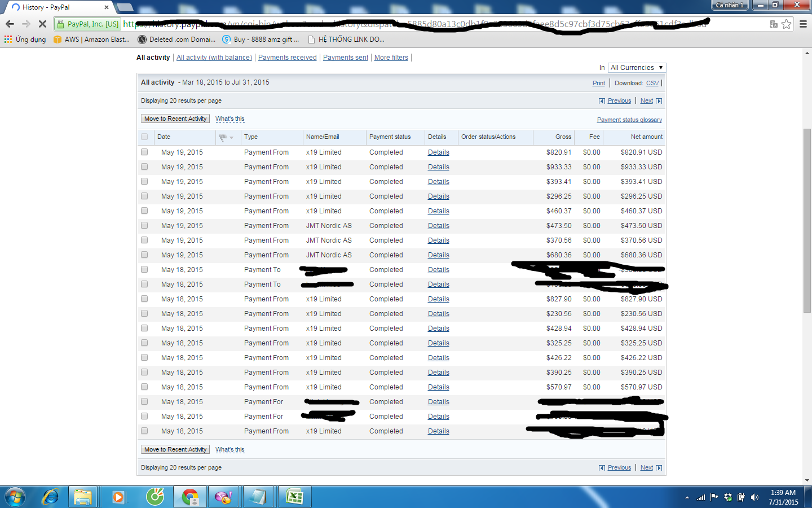
Task: Click the Dropbox icon in the system tray
Action: coord(728,497)
